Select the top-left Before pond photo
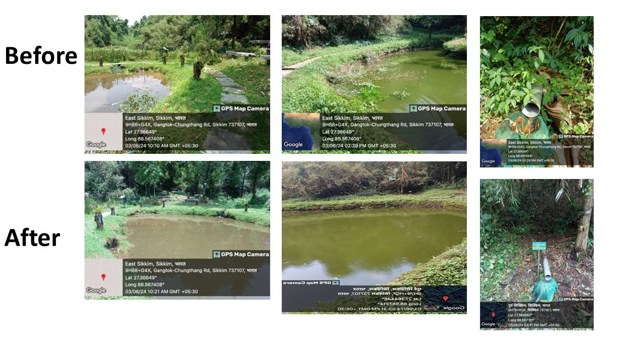This screenshot has height=362, width=644. (177, 84)
